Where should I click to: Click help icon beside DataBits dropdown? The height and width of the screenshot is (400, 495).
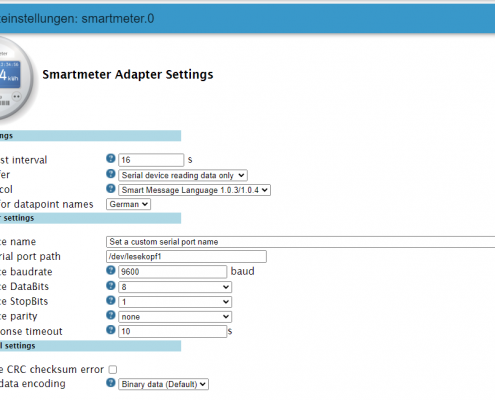pos(111,286)
